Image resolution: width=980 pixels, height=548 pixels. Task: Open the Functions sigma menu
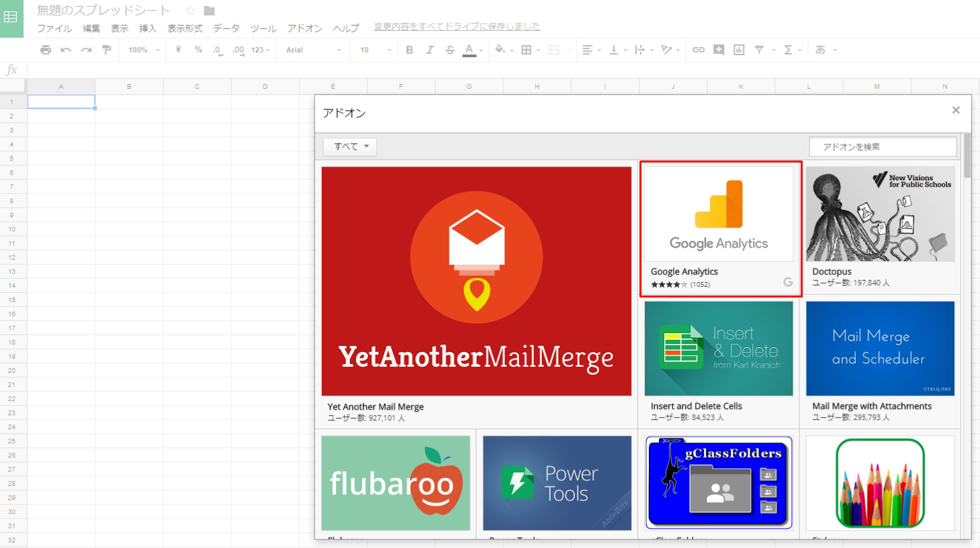[792, 50]
